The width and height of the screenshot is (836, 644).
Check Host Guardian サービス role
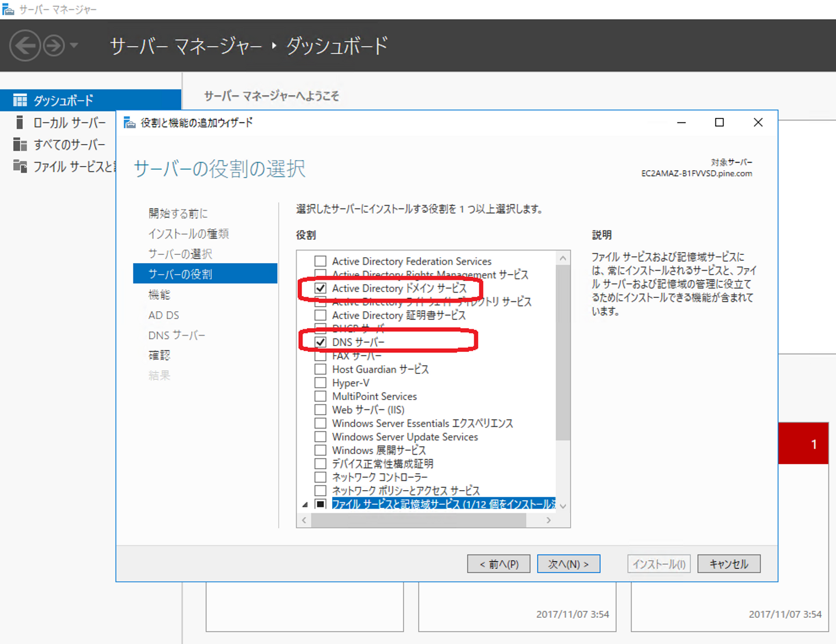[320, 369]
